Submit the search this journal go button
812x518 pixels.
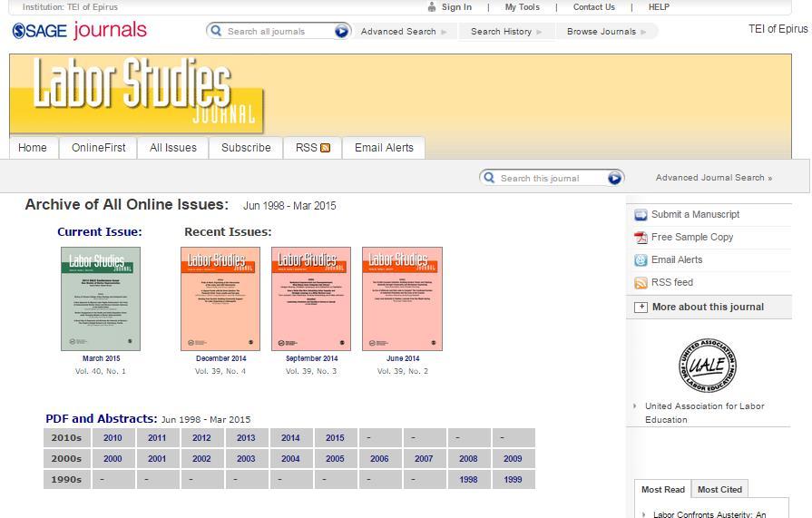tap(614, 178)
